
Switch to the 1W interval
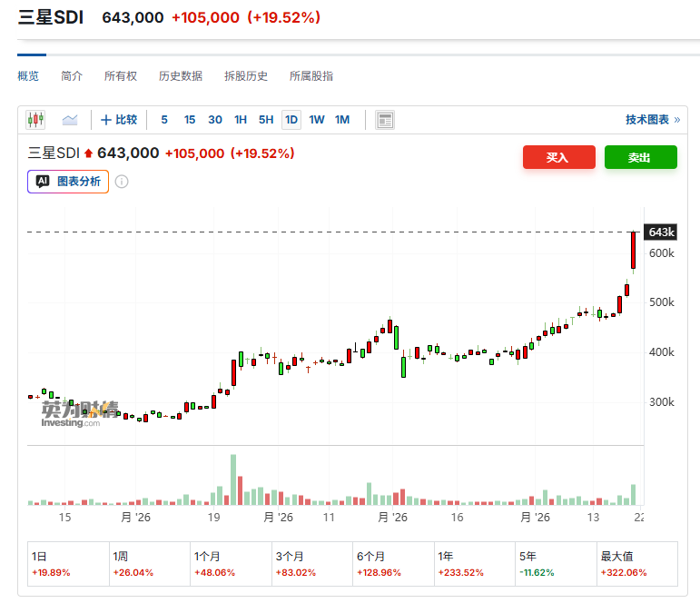tap(317, 120)
